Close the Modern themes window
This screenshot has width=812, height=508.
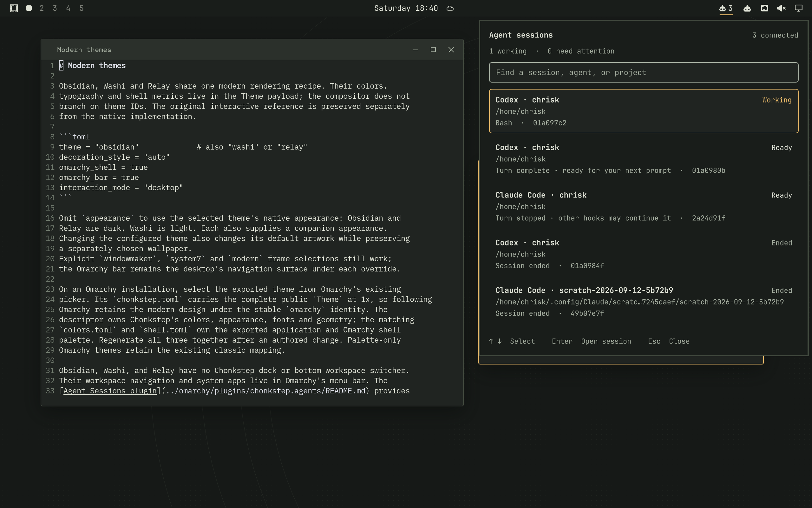(x=451, y=50)
